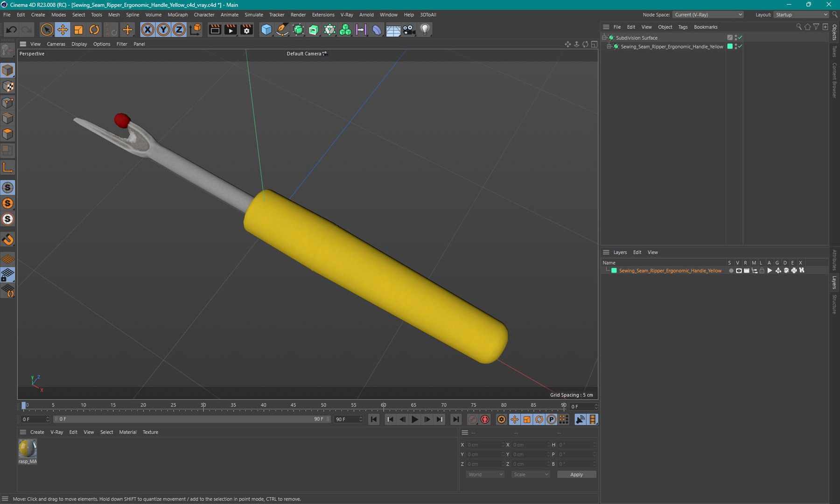This screenshot has height=504, width=840.
Task: Open Scale mode dropdown
Action: click(531, 475)
